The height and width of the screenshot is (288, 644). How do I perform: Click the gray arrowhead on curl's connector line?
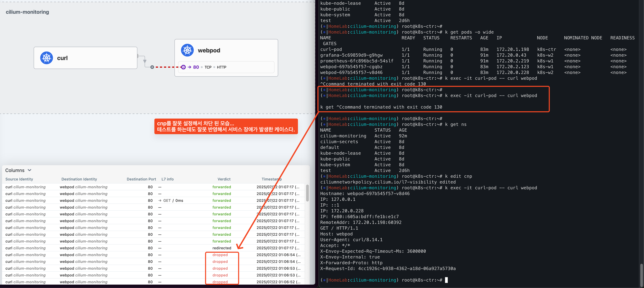145,61
